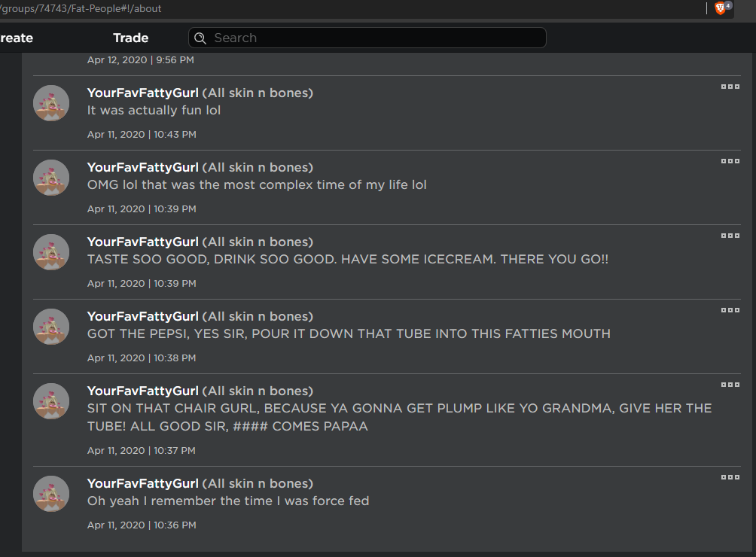This screenshot has height=557, width=756.
Task: Open YourFavFattyGurl profile link on 10:43 PM post
Action: click(142, 93)
